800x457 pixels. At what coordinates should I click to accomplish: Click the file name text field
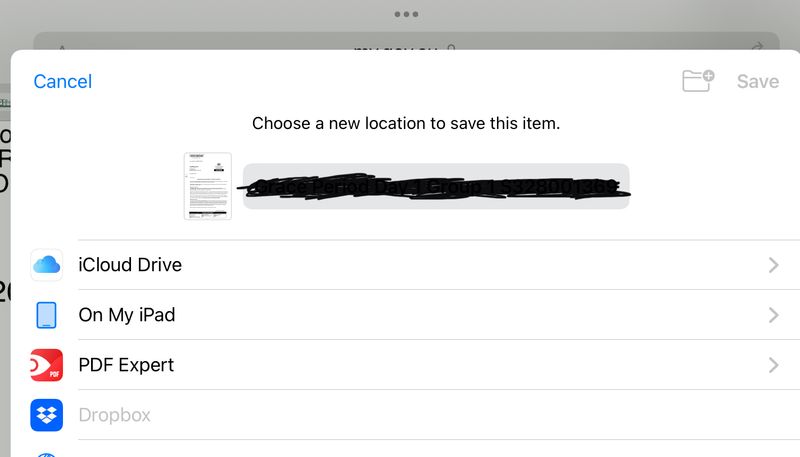coord(436,186)
